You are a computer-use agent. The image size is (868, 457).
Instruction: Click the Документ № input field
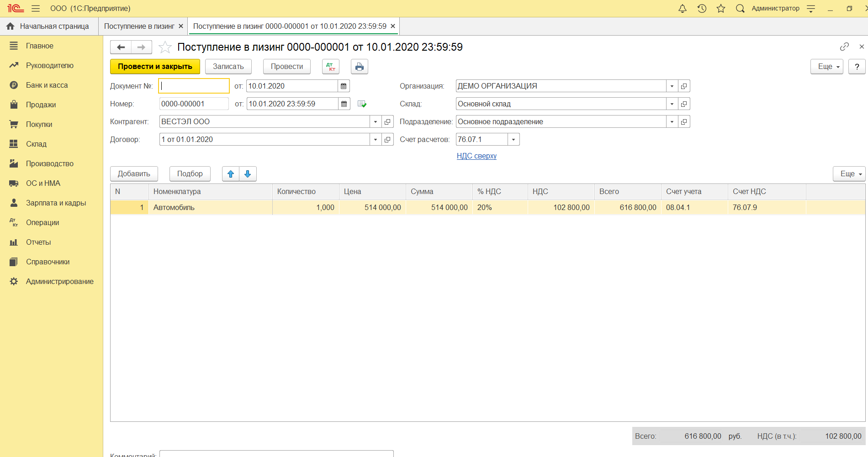click(x=194, y=86)
